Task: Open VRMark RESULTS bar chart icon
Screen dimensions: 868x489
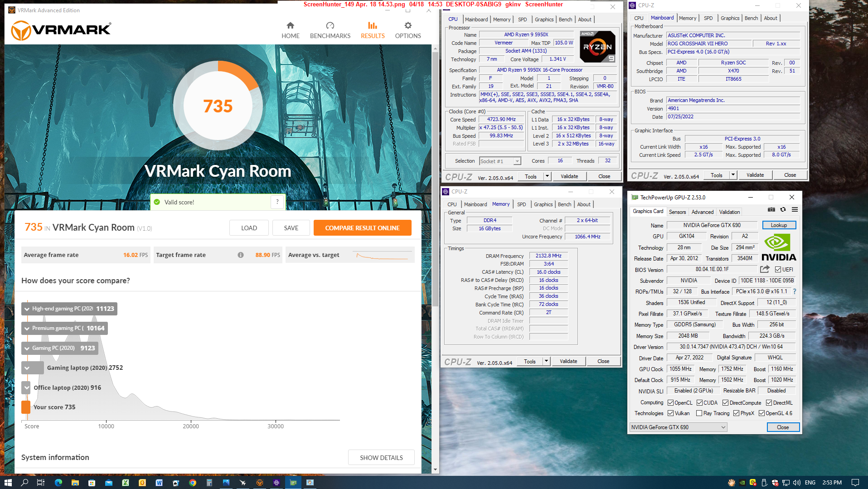Action: point(373,25)
